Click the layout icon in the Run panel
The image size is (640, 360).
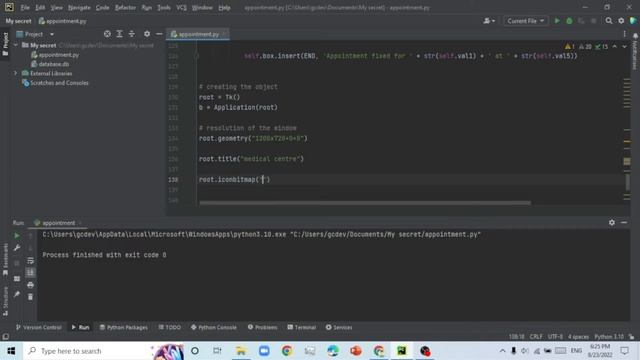(x=17, y=279)
